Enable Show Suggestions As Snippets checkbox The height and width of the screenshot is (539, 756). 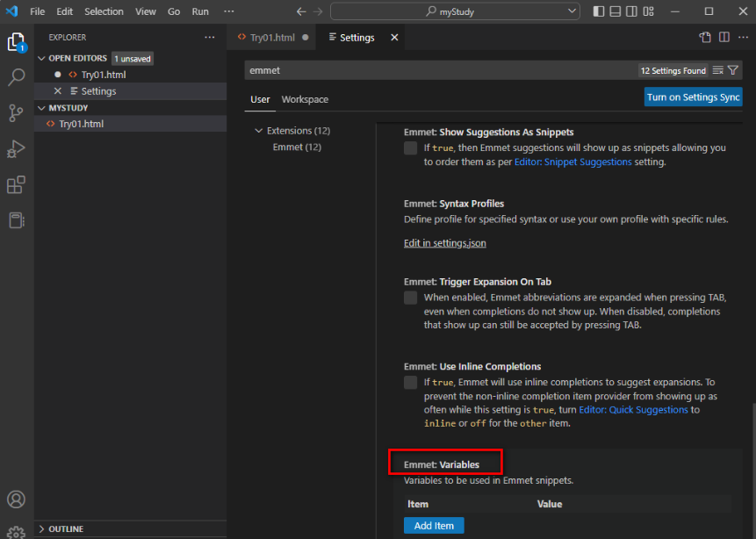click(x=410, y=148)
